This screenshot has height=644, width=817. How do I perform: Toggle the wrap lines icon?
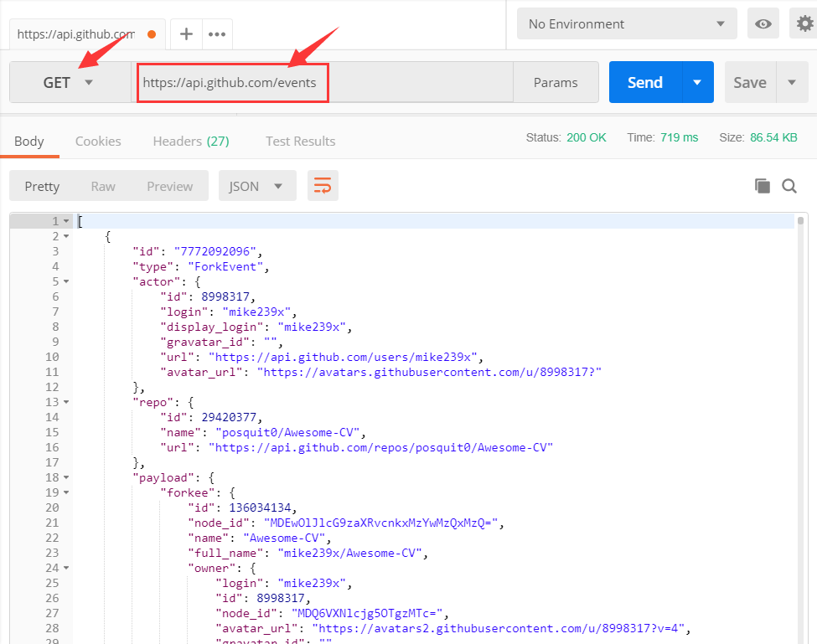point(323,186)
